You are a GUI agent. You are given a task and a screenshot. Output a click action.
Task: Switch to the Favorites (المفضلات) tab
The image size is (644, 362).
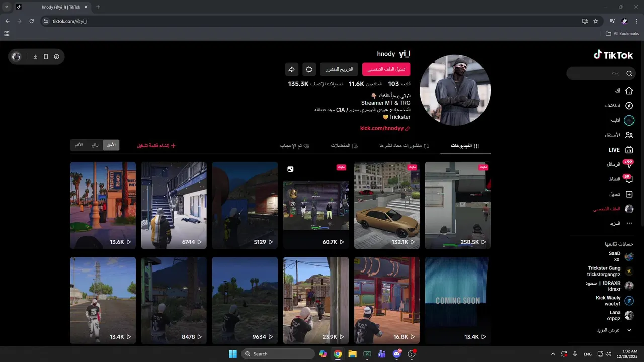(x=344, y=146)
